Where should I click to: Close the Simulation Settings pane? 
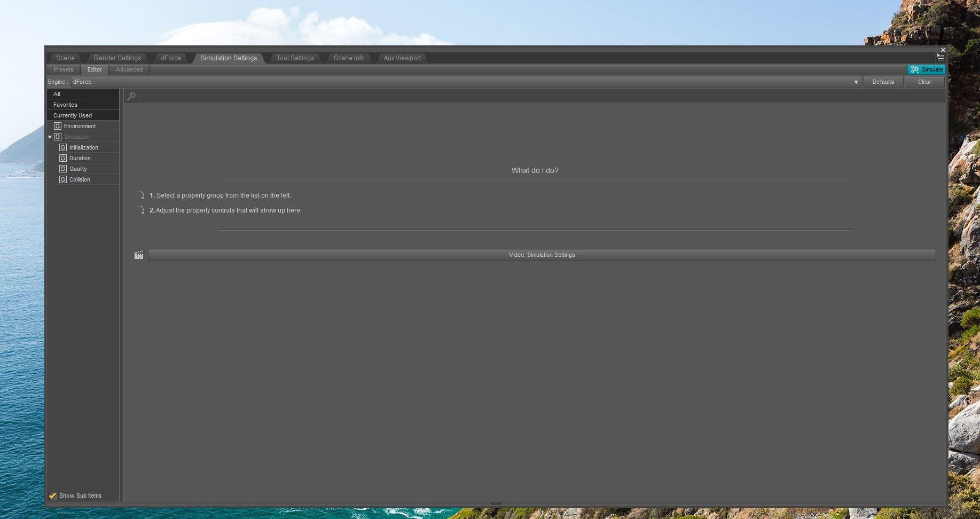tap(943, 50)
